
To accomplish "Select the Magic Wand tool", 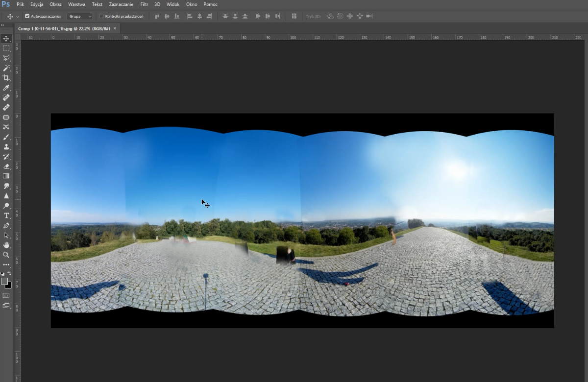I will coord(6,68).
